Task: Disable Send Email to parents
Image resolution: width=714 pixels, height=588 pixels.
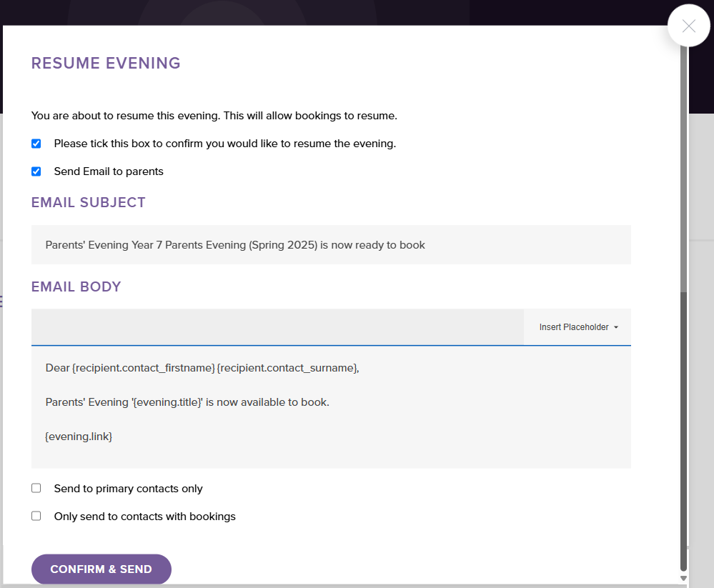Action: click(36, 171)
